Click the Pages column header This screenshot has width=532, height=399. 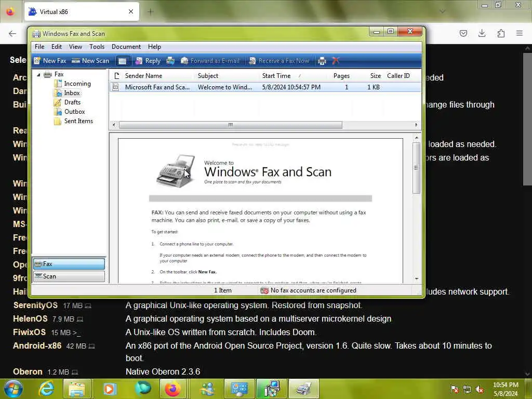point(341,76)
